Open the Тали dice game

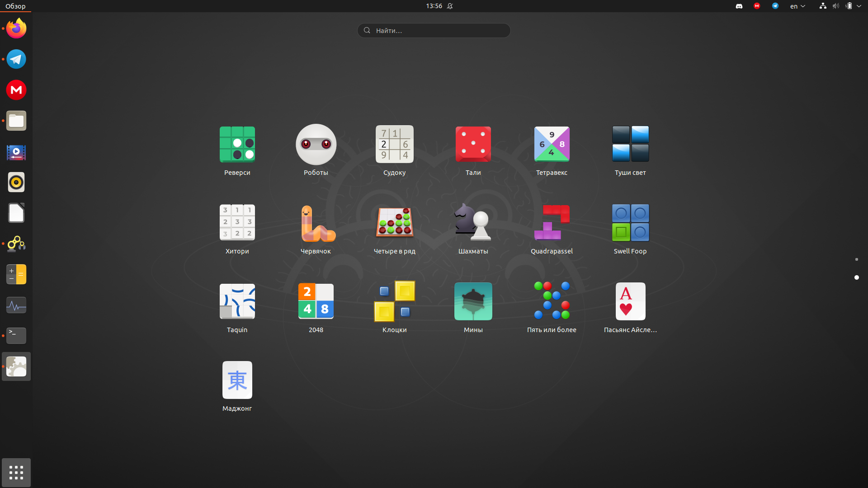point(473,151)
